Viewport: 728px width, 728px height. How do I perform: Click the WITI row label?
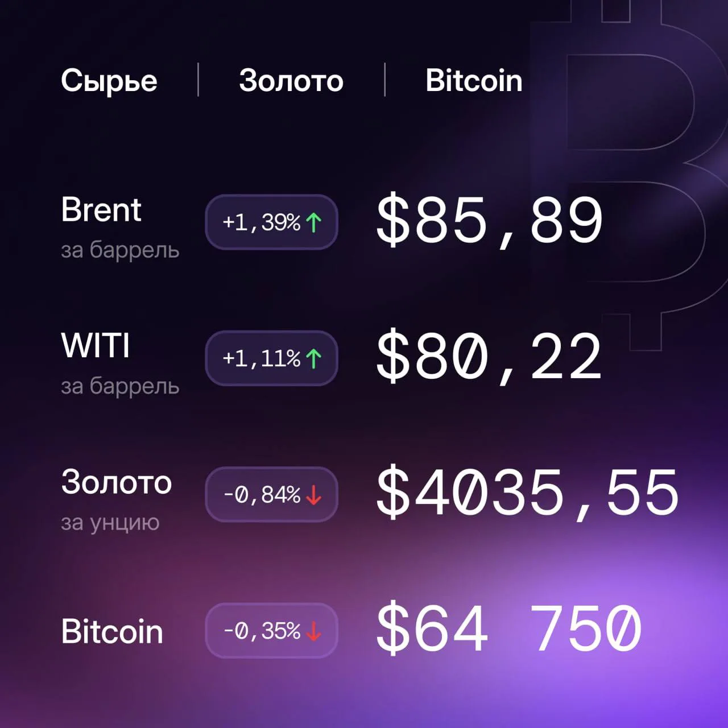[96, 345]
